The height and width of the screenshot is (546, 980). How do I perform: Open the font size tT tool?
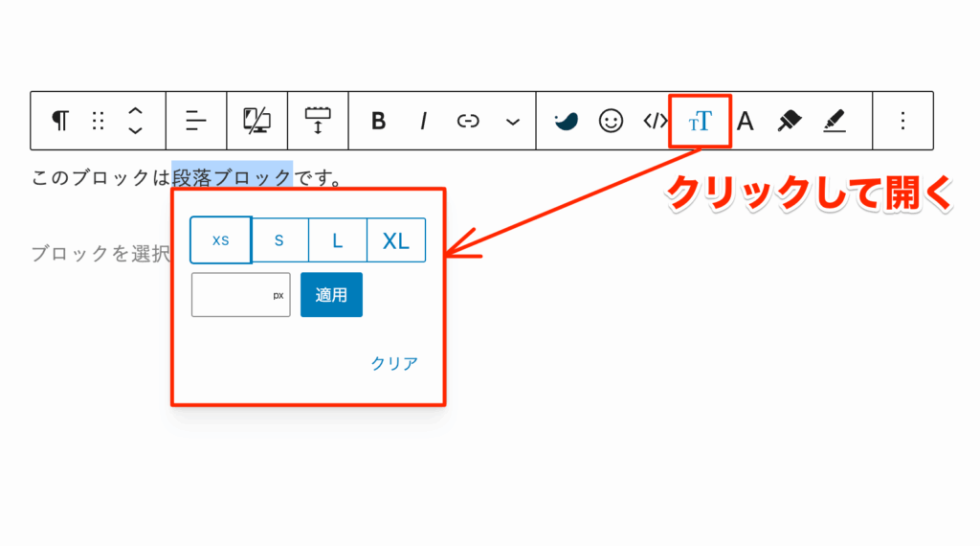700,121
